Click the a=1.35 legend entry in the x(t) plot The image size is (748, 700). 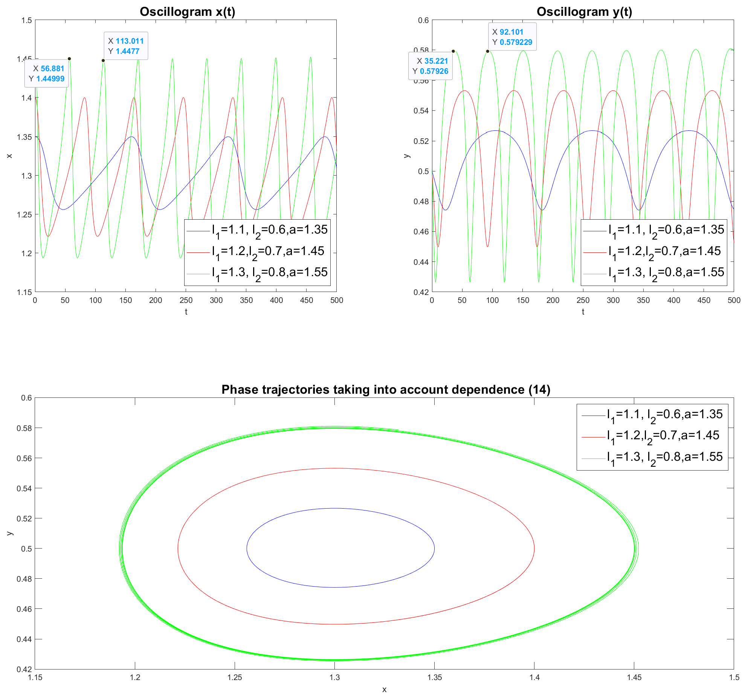pos(269,230)
